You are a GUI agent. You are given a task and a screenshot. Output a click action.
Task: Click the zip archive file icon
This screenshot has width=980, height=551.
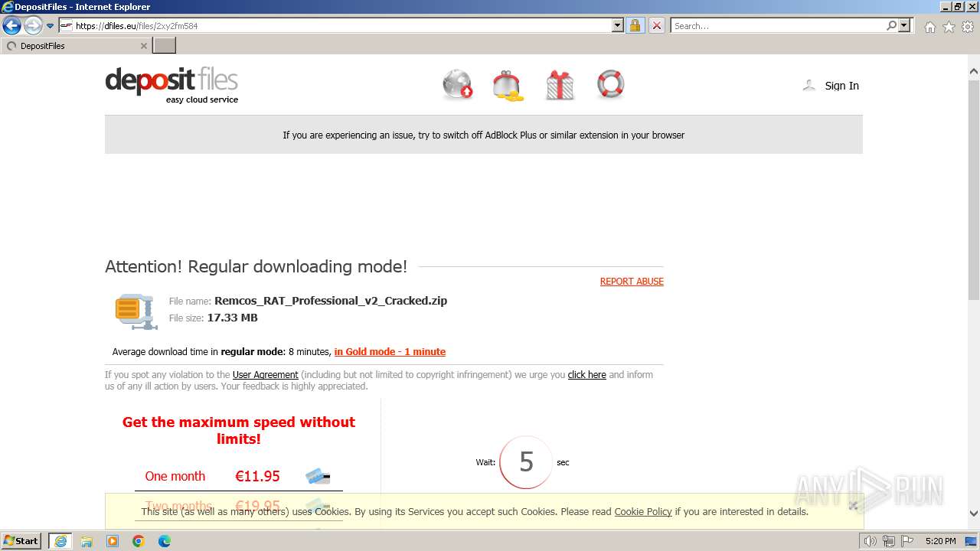136,311
